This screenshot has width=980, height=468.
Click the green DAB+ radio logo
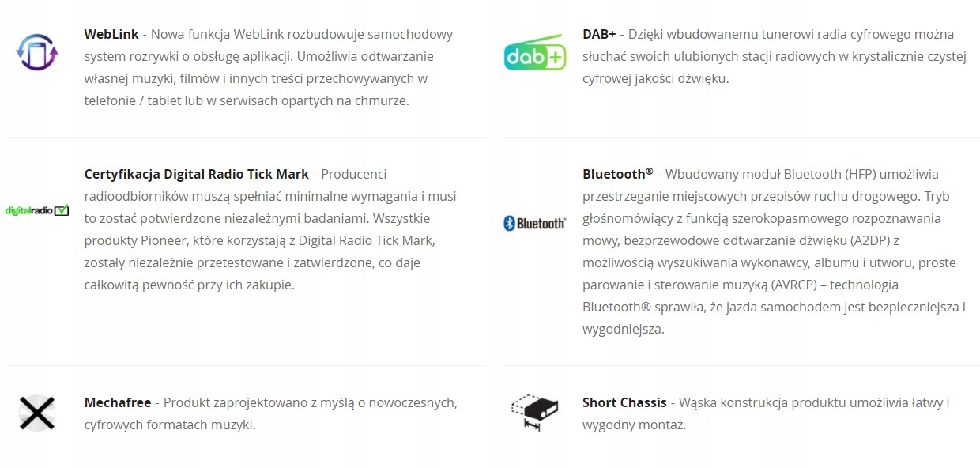[x=535, y=54]
